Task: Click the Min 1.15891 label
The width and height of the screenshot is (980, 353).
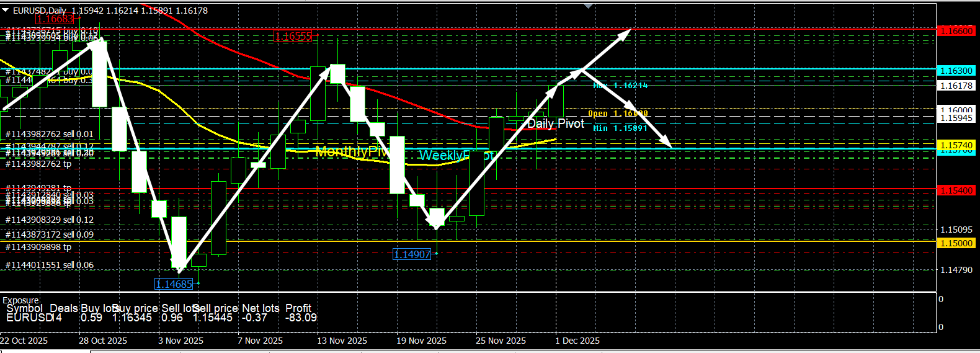Action: (x=620, y=128)
